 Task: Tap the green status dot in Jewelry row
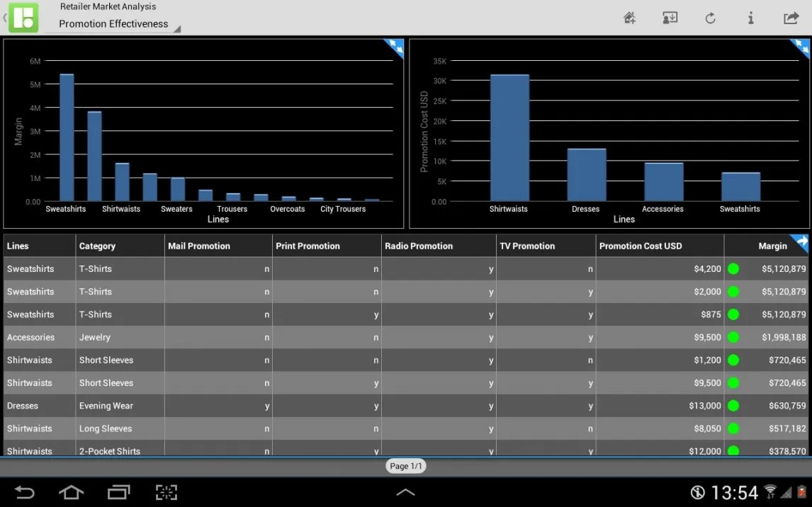pyautogui.click(x=733, y=337)
